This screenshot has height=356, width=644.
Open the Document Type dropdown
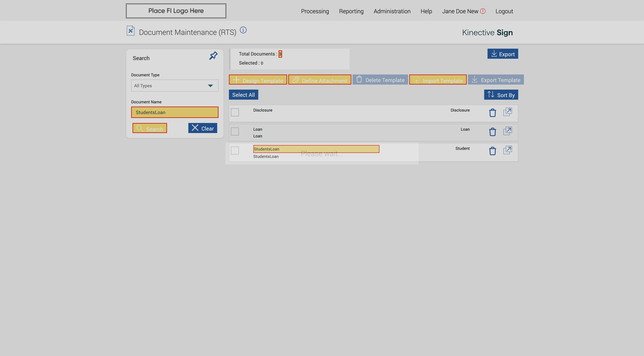(174, 86)
